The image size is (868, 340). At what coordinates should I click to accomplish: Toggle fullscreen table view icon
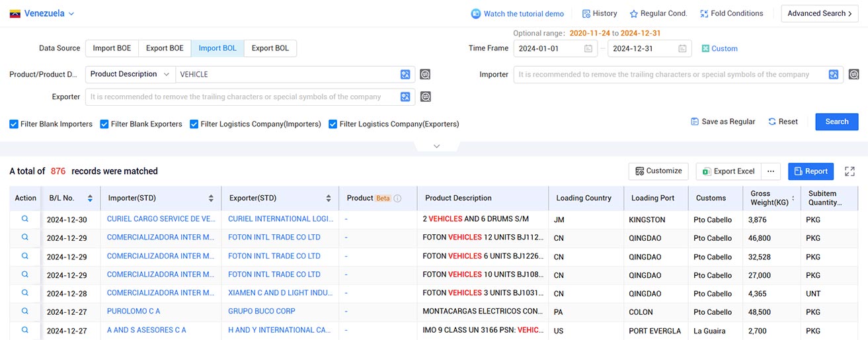[850, 171]
